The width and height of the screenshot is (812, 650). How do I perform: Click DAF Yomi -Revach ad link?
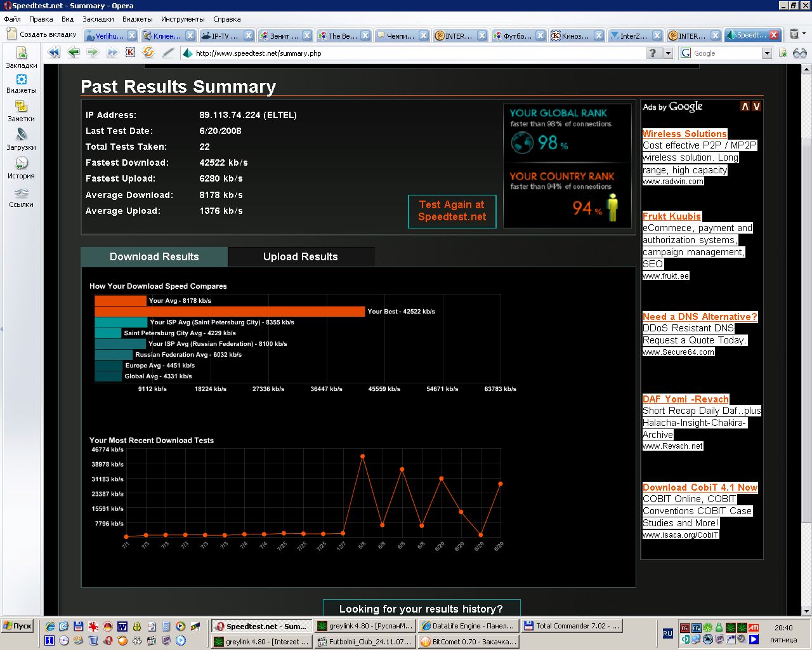(686, 399)
